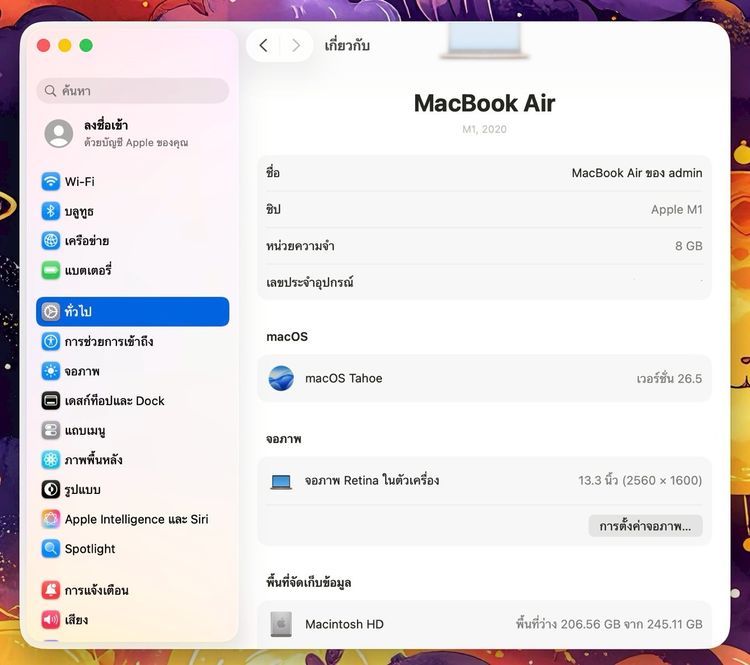Image resolution: width=750 pixels, height=665 pixels.
Task: Click the Menu Bar (แถบเมนู) icon
Action: [50, 431]
